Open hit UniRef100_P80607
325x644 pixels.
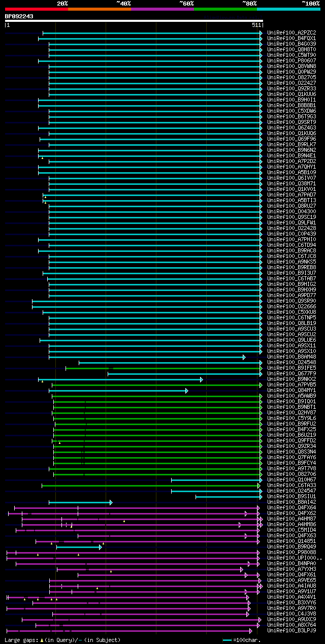(291, 60)
